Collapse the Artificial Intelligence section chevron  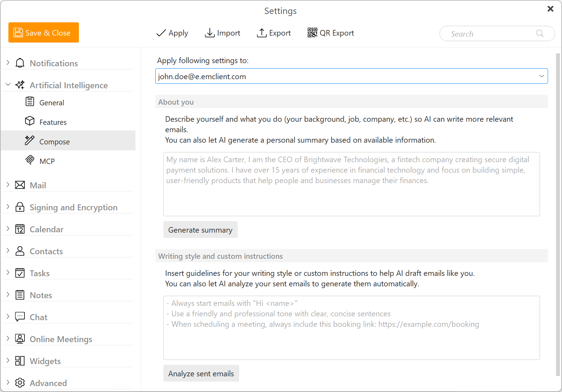[8, 84]
